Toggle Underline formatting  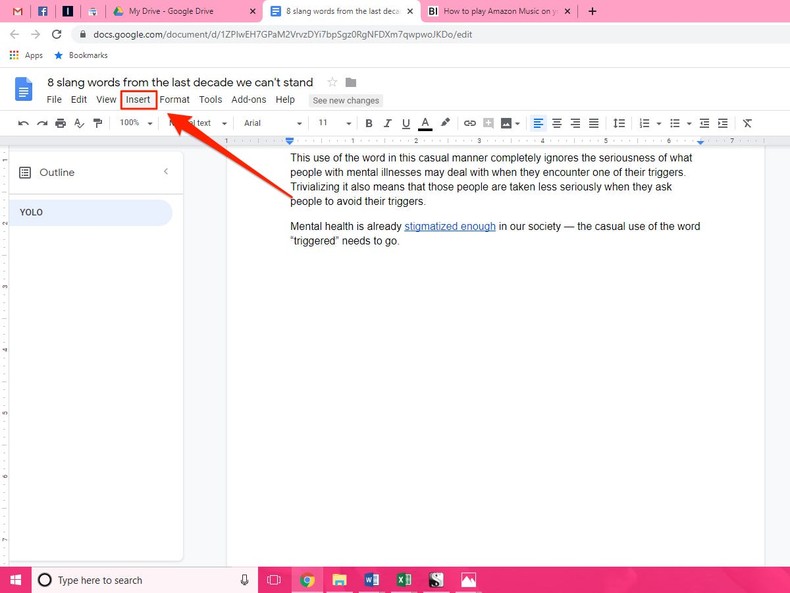406,123
